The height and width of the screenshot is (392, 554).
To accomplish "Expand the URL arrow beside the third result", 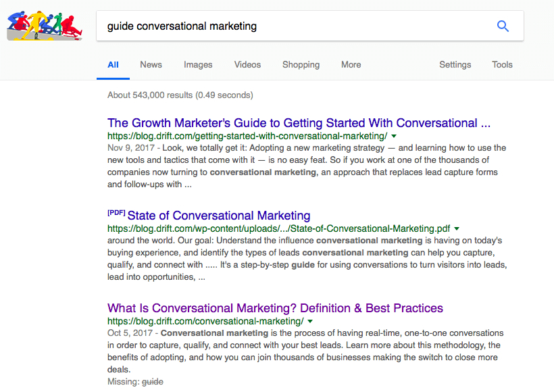I will 310,321.
